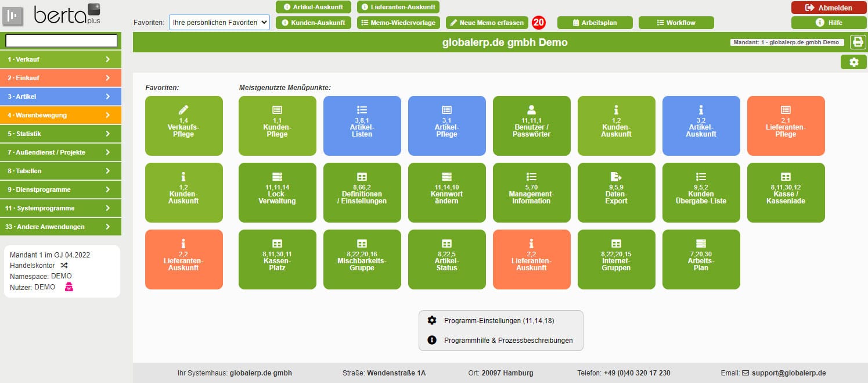
Task: Open the Kasse / Kassenlade tile
Action: click(786, 192)
